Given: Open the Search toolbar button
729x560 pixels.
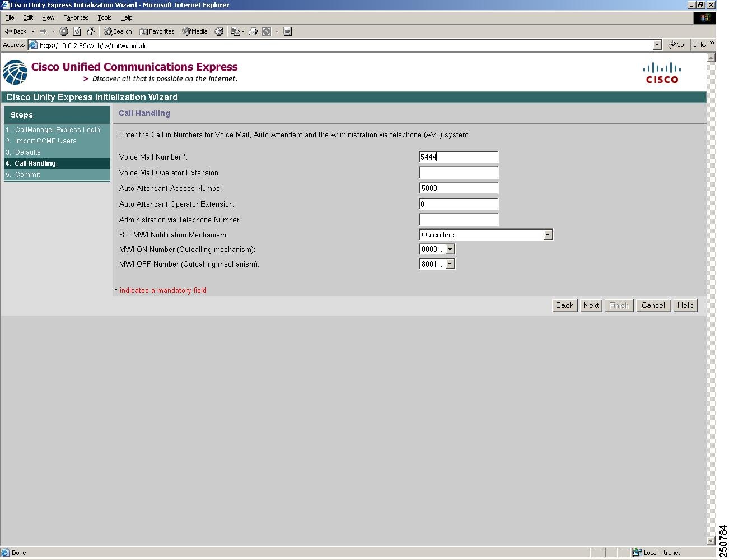Looking at the screenshot, I should tap(118, 31).
